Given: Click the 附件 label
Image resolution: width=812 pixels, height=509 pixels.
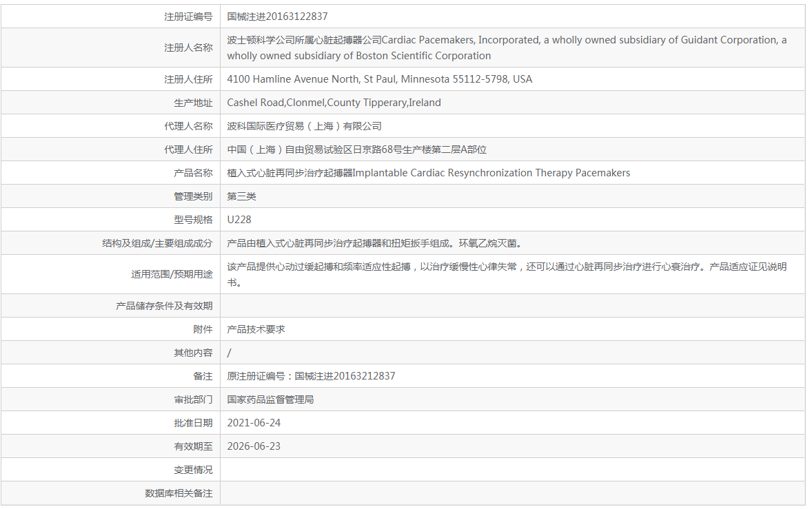Looking at the screenshot, I should click(203, 329).
